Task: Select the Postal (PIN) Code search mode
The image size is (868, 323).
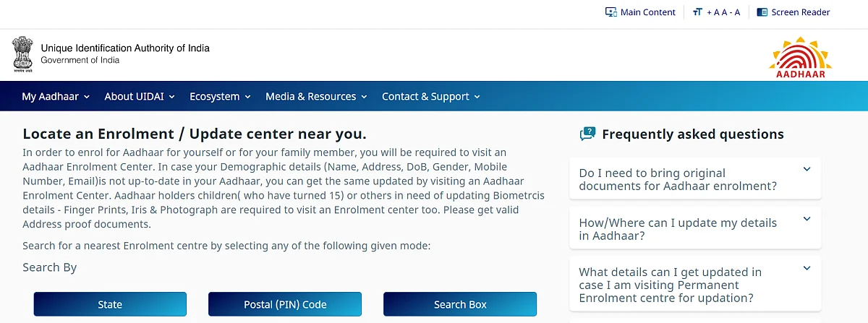Action: [285, 304]
